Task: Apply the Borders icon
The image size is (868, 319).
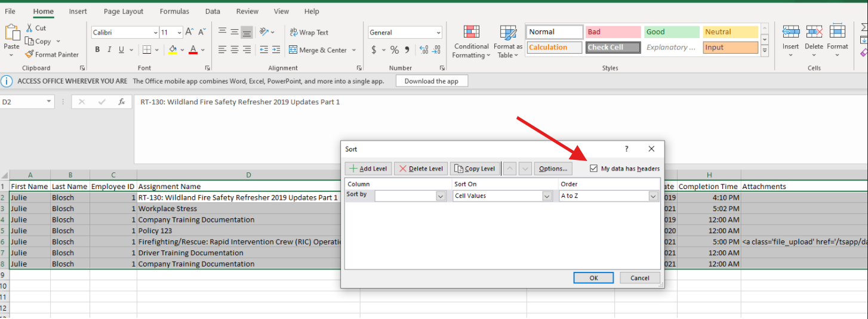Action: tap(146, 50)
